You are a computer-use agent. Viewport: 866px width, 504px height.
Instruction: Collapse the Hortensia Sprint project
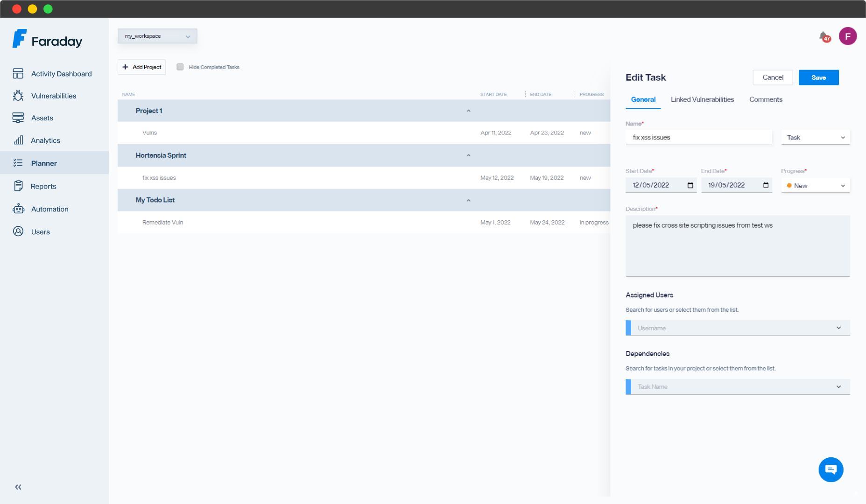click(x=468, y=155)
